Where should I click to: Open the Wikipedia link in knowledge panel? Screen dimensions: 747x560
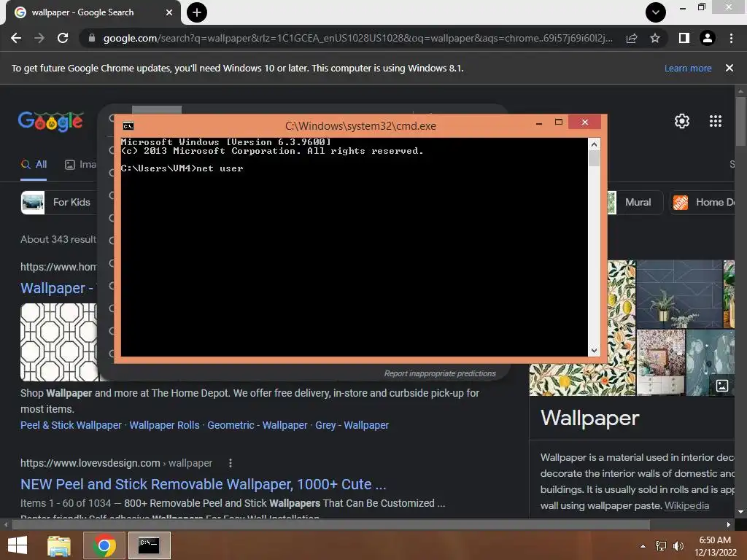click(686, 506)
